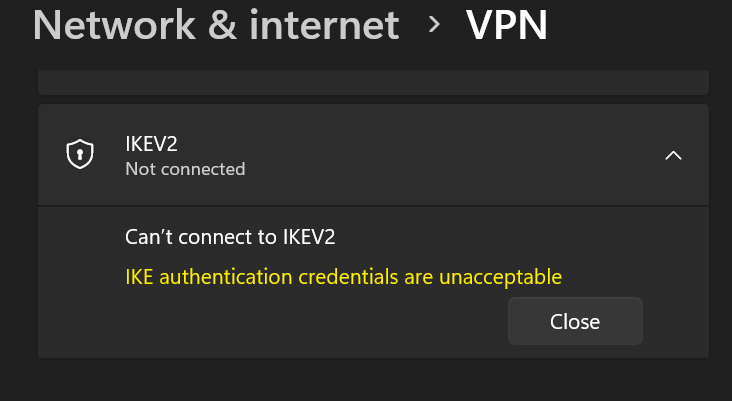
Task: Go back to Network & internet breadcrumb
Action: coord(216,25)
